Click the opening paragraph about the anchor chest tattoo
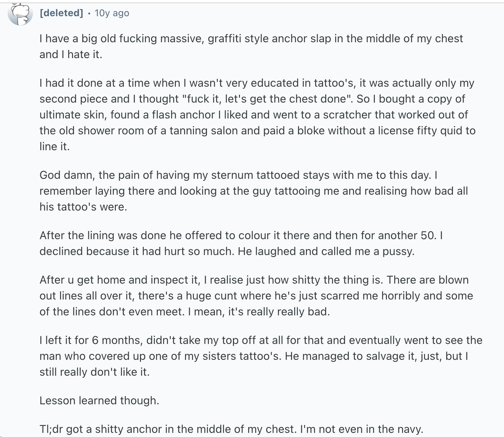 251,46
